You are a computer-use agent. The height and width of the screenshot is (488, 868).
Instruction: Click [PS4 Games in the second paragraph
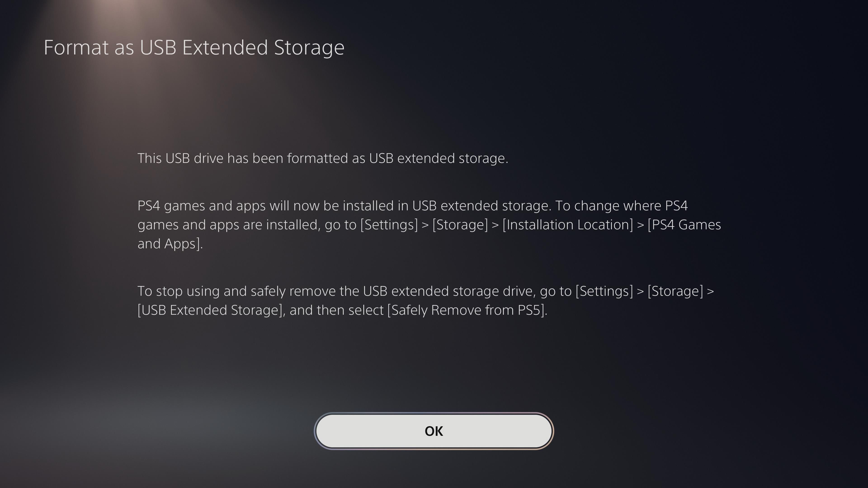(684, 225)
